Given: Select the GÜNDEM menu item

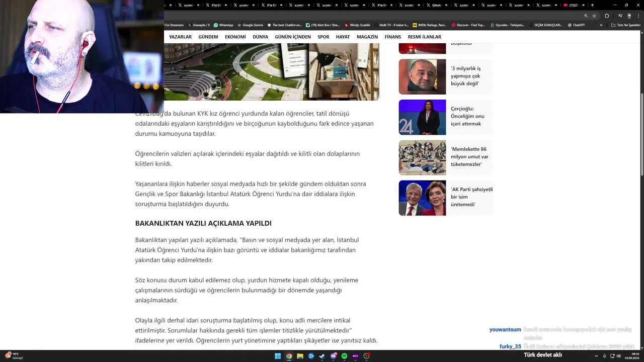Looking at the screenshot, I should click(208, 37).
